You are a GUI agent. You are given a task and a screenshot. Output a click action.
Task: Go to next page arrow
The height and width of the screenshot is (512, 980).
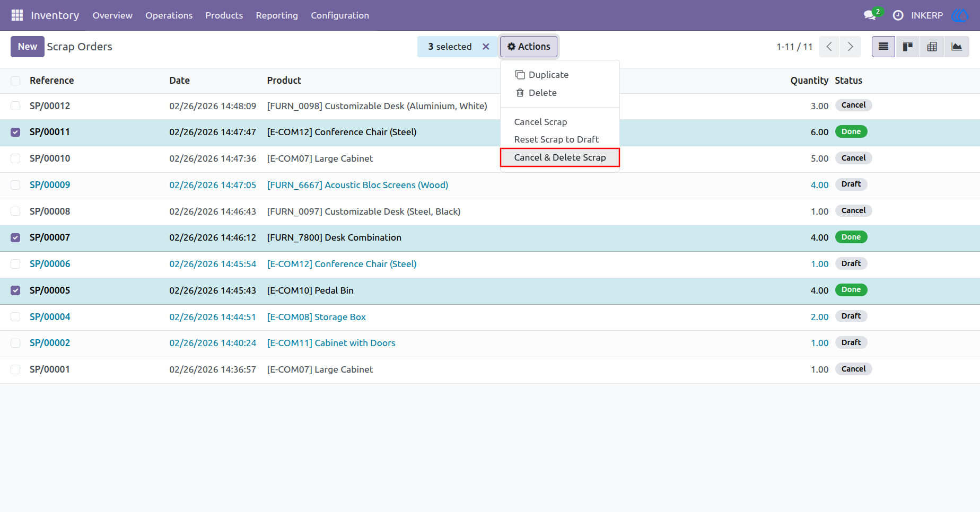coord(850,47)
